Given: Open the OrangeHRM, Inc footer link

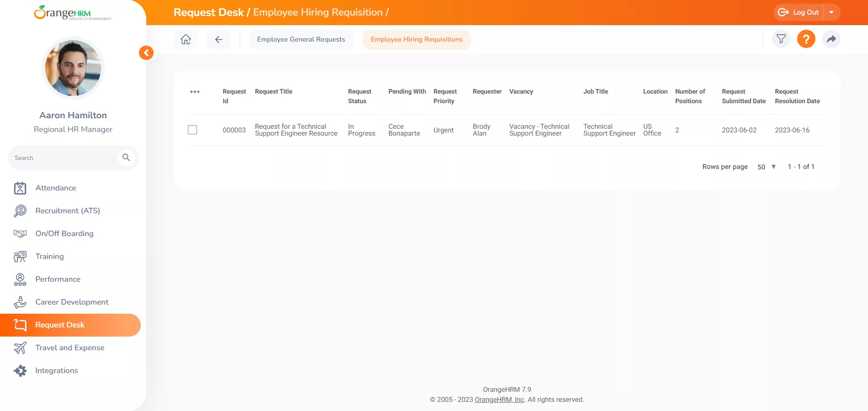Looking at the screenshot, I should [499, 399].
